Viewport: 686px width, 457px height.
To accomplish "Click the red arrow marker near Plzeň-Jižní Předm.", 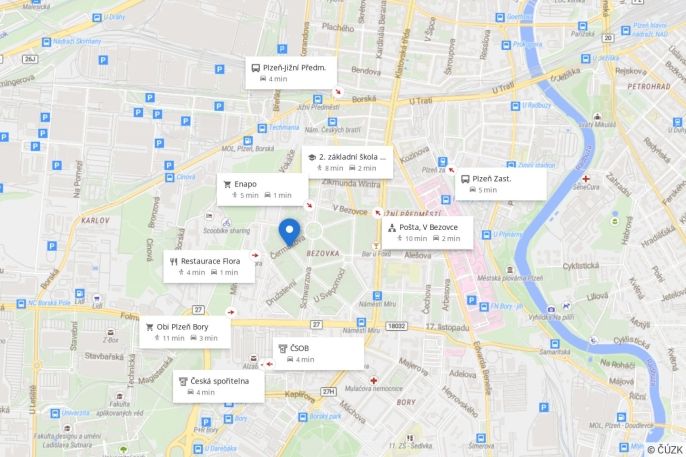I will click(x=337, y=92).
